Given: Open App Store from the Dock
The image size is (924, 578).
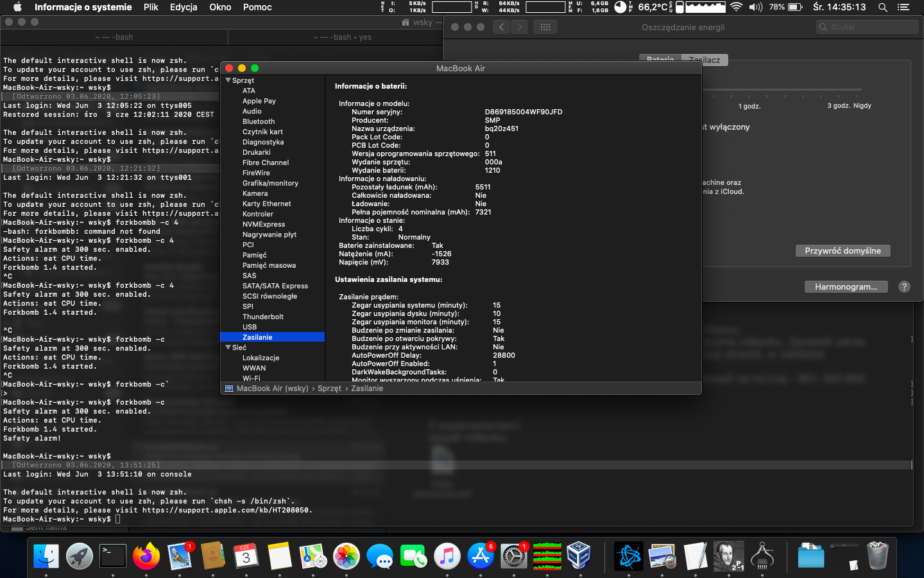Looking at the screenshot, I should point(480,556).
